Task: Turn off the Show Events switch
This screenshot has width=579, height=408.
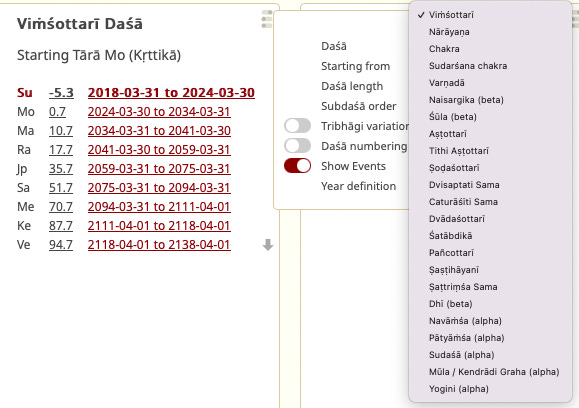Action: coord(297,166)
